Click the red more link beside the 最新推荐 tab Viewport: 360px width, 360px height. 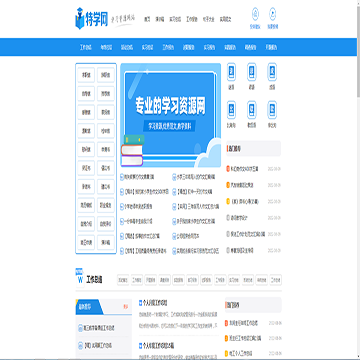(125, 307)
